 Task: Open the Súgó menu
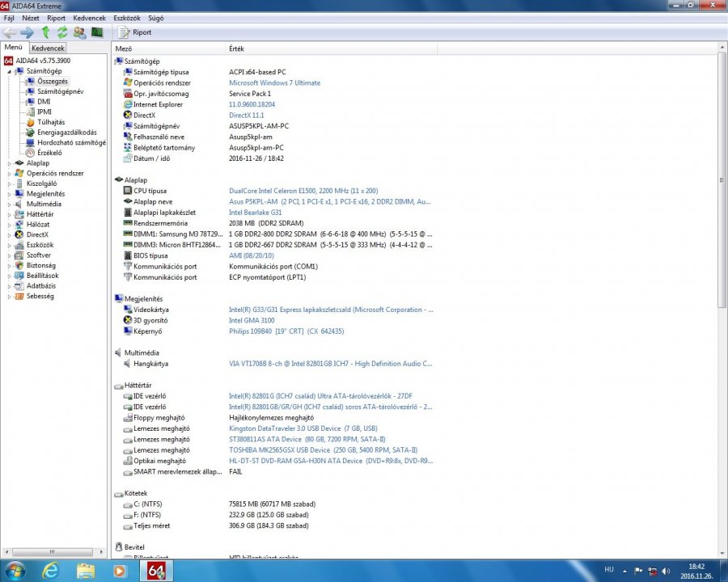(x=155, y=18)
